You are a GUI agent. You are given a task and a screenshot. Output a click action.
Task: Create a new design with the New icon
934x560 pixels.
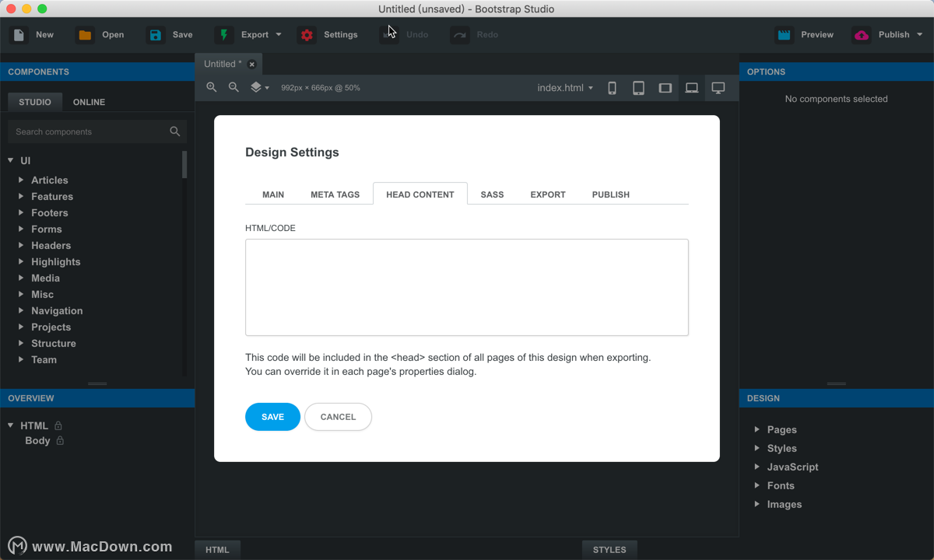click(x=17, y=34)
